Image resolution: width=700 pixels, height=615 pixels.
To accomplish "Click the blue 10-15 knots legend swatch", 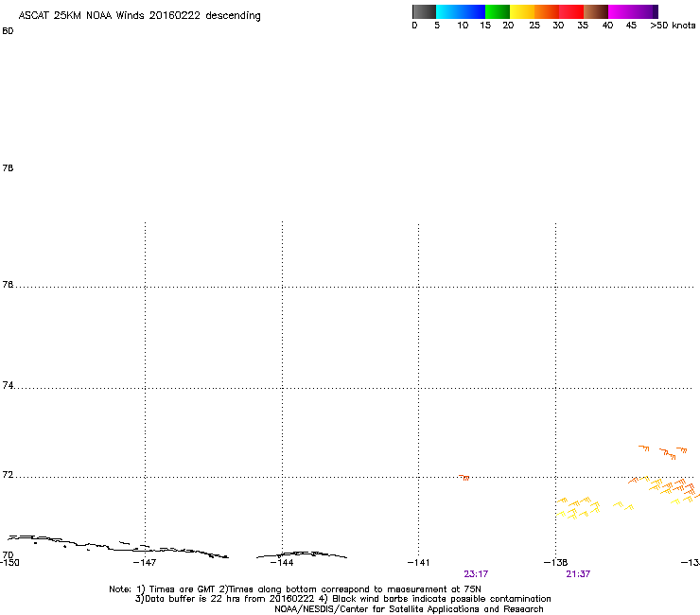I will 474,12.
